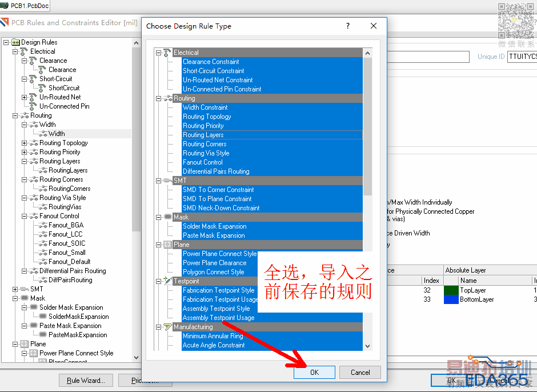537x392 pixels.
Task: Click the SolderMaskExpansion rule icon
Action: (x=43, y=316)
